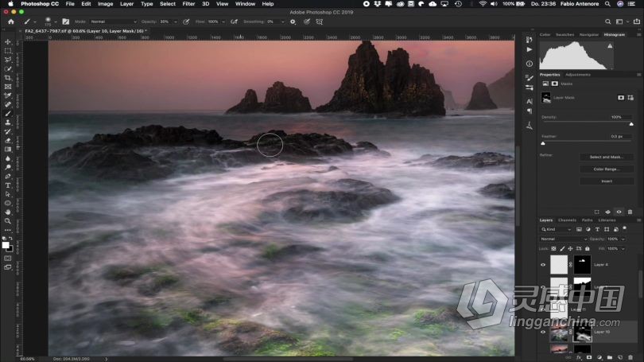
Task: Open the layer filter Kind dropdown
Action: click(x=557, y=229)
